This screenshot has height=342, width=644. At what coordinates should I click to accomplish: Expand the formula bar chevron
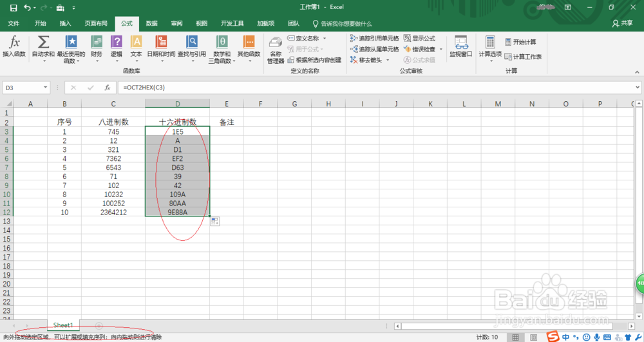[x=638, y=87]
